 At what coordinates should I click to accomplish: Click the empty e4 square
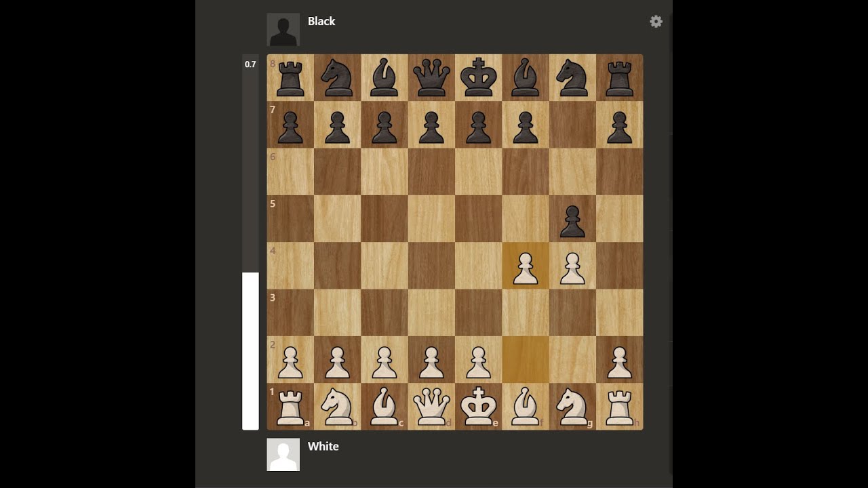pyautogui.click(x=479, y=266)
